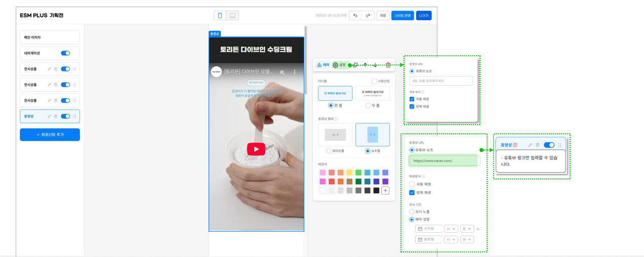644x257 pixels.
Task: Open the 테마 tab
Action: click(x=323, y=65)
